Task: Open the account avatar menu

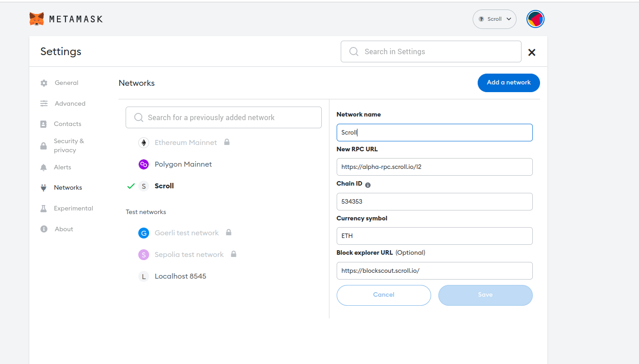Action: tap(536, 19)
